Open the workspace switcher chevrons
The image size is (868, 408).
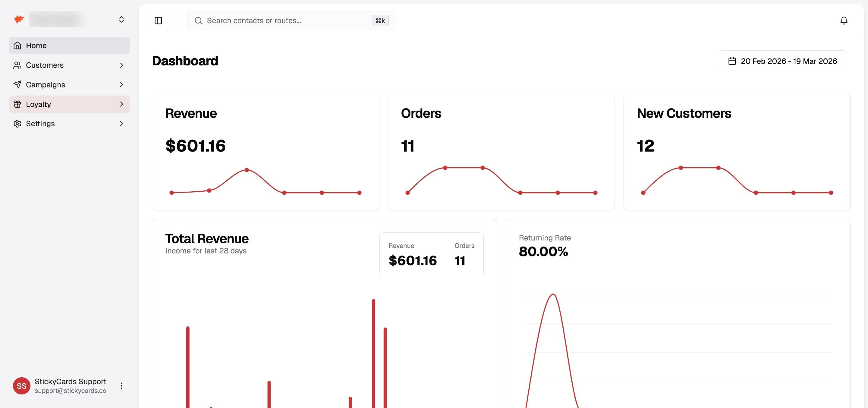point(121,19)
